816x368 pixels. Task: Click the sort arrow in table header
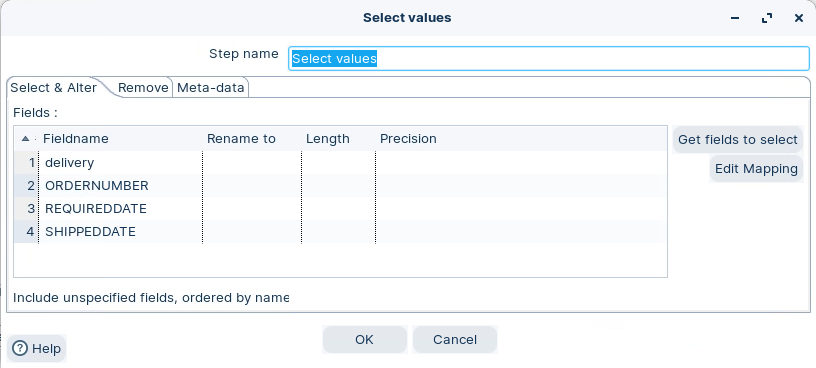click(25, 139)
